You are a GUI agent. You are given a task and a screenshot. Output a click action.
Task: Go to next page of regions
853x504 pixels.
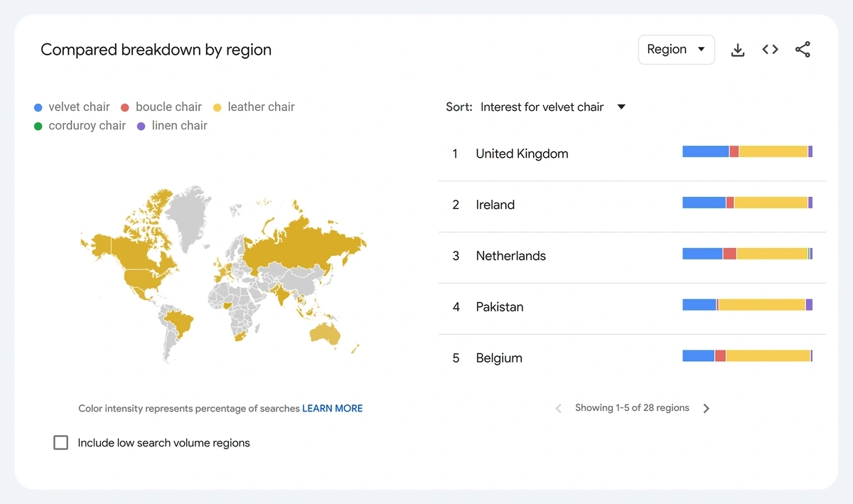point(706,409)
